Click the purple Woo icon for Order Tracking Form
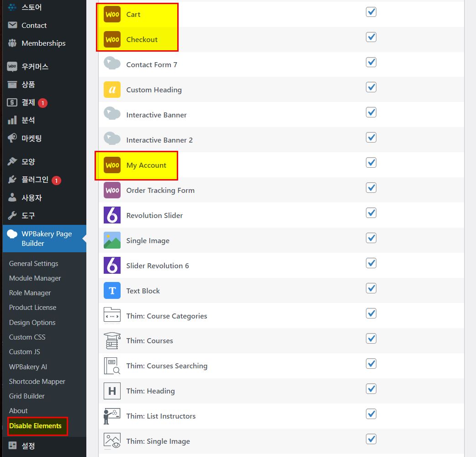The image size is (476, 457). pos(112,190)
